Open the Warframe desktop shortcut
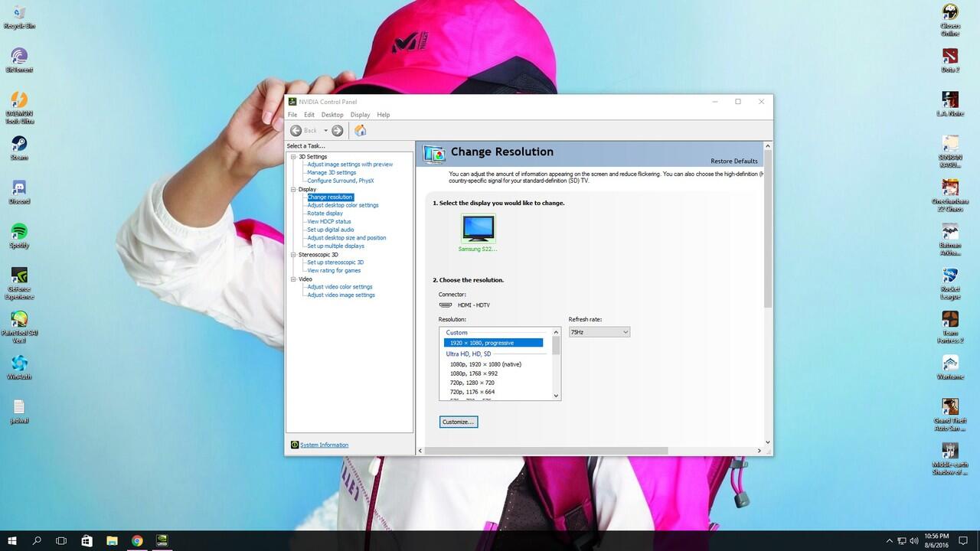 950,367
